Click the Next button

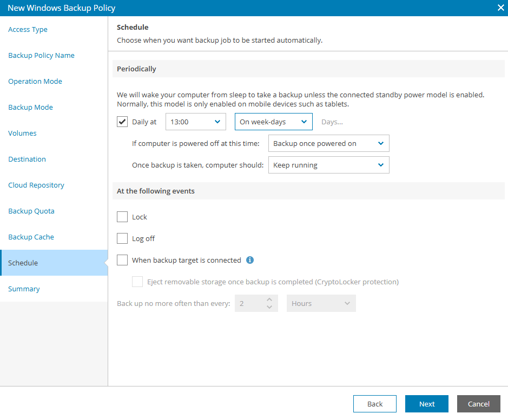426,404
